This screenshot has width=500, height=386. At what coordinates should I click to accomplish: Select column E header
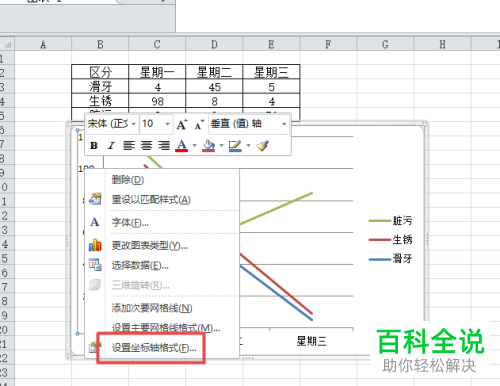coord(271,44)
